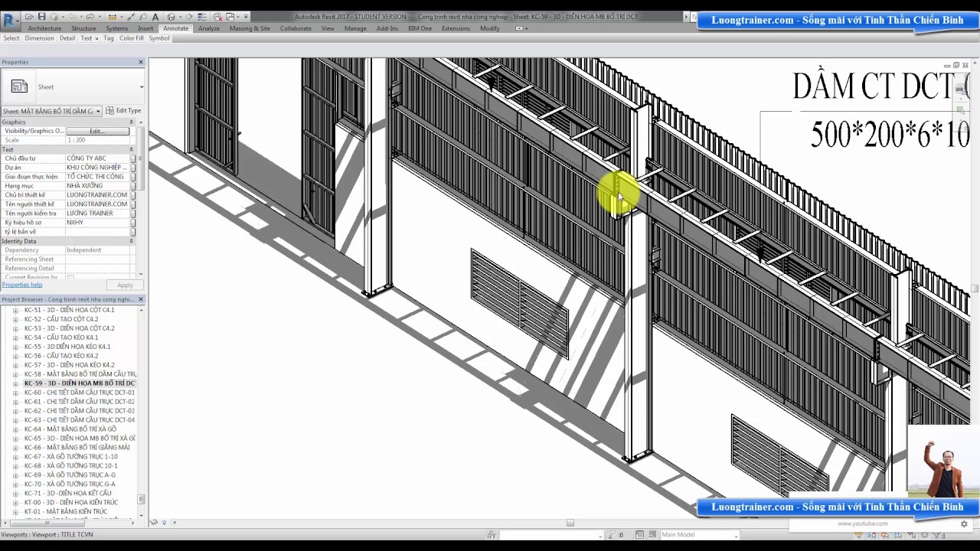Select the Aligned Dimension icon

point(131,17)
